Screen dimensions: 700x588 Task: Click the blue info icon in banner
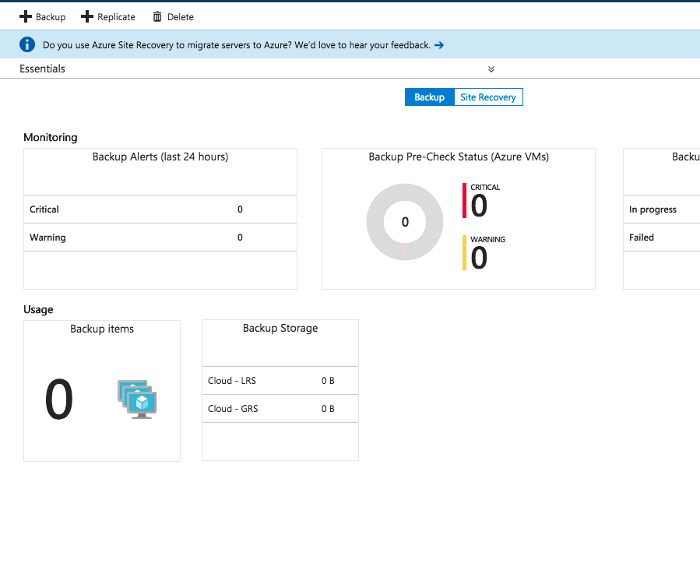(x=27, y=44)
